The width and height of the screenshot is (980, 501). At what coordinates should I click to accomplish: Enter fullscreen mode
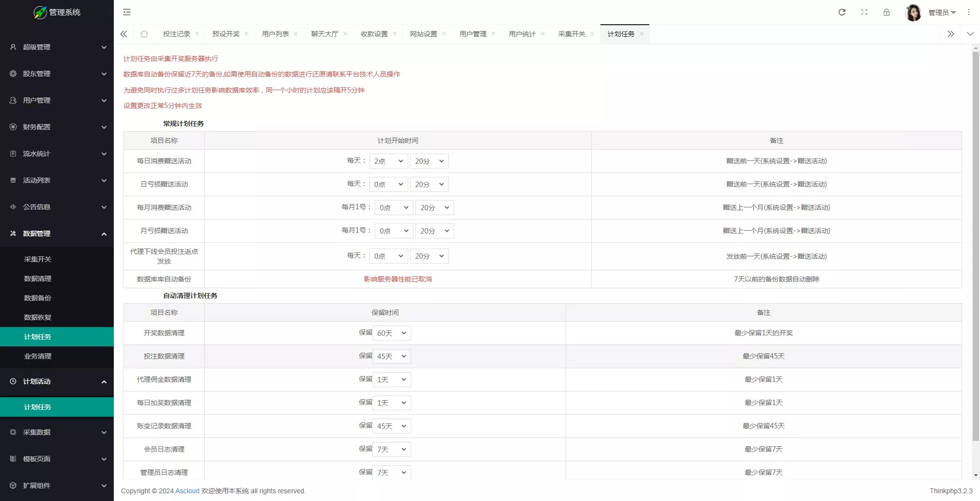click(x=864, y=12)
